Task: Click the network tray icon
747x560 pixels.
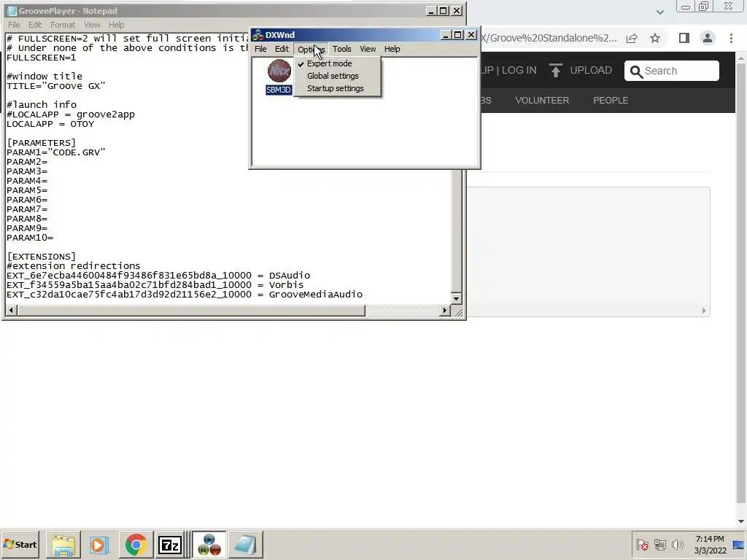Action: click(x=659, y=544)
